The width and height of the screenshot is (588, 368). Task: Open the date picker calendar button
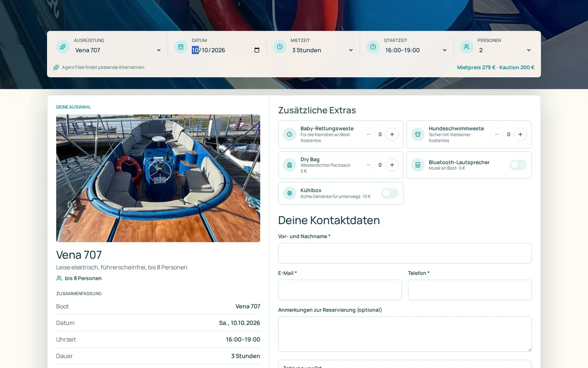(257, 50)
